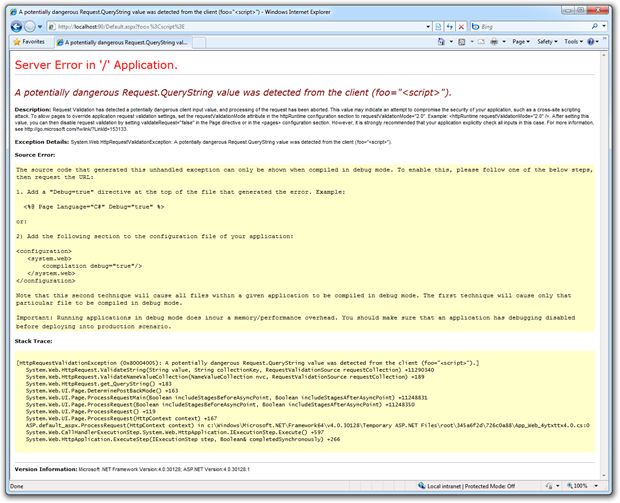Click the vertical scrollbar up arrow
This screenshot has width=620, height=503.
coord(604,55)
